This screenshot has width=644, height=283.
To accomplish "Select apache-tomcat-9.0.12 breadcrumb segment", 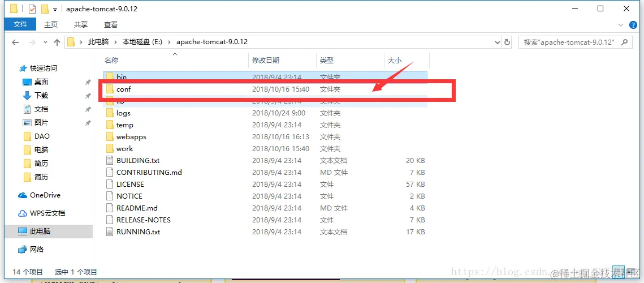I will point(212,42).
